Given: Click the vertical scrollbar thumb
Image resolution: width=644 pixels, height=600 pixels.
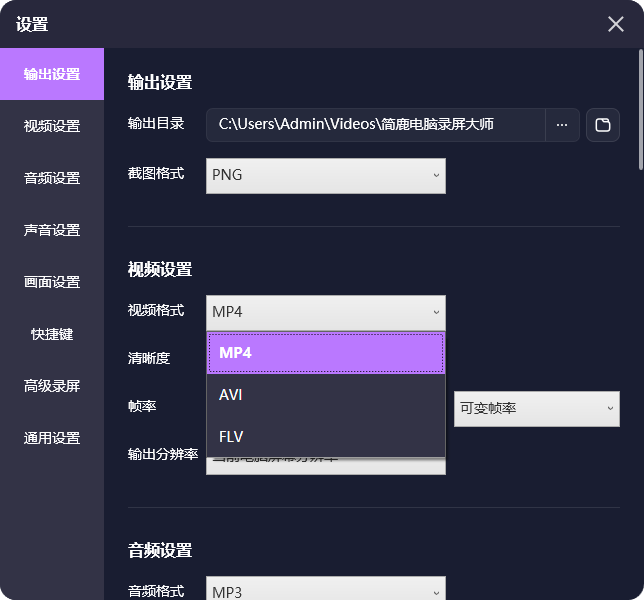Looking at the screenshot, I should (640, 109).
